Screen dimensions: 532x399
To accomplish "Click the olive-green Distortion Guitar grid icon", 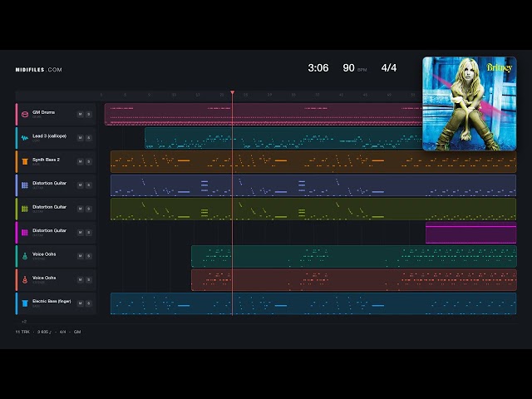I will pyautogui.click(x=25, y=209).
